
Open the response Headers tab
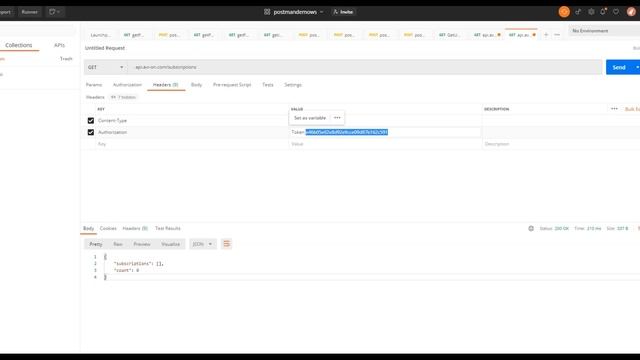click(135, 228)
